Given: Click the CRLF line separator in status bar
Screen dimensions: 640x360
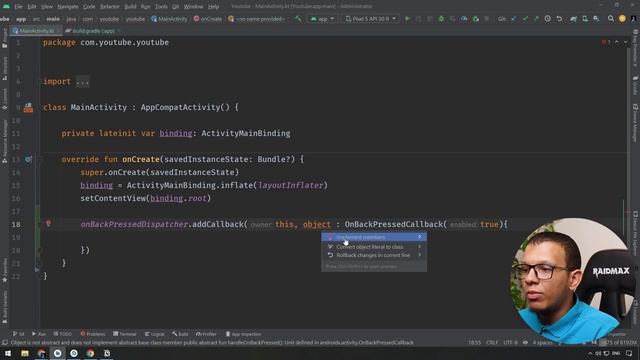Looking at the screenshot, I should [492, 342].
